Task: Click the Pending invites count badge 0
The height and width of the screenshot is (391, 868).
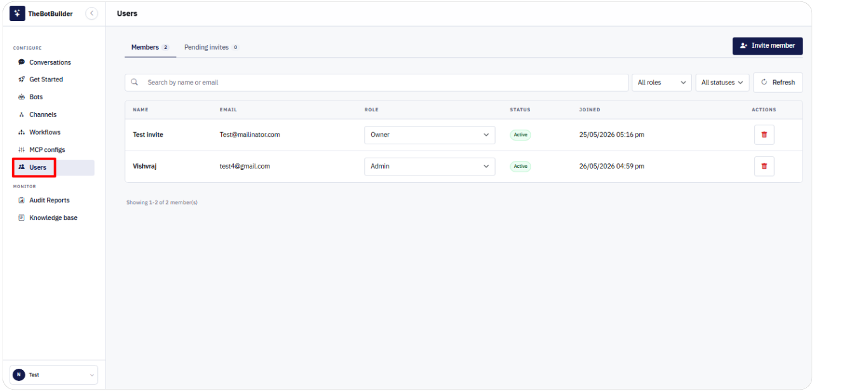Action: [x=235, y=47]
